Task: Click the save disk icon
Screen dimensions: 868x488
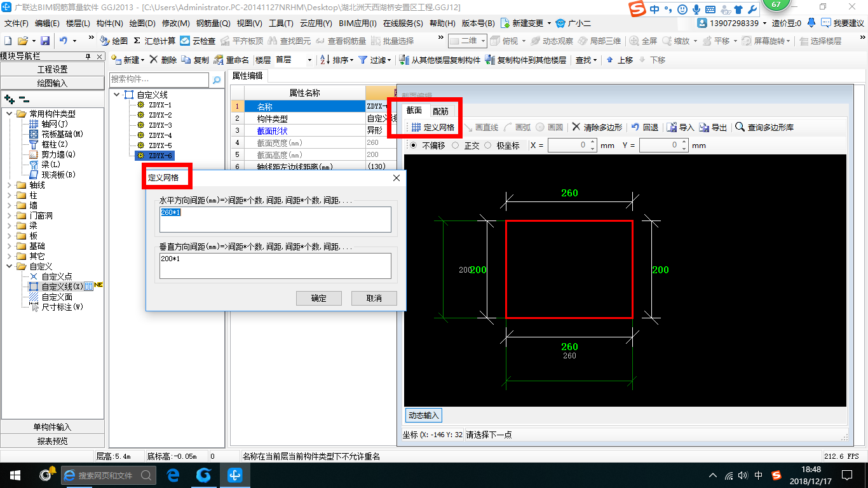Action: pos(45,41)
